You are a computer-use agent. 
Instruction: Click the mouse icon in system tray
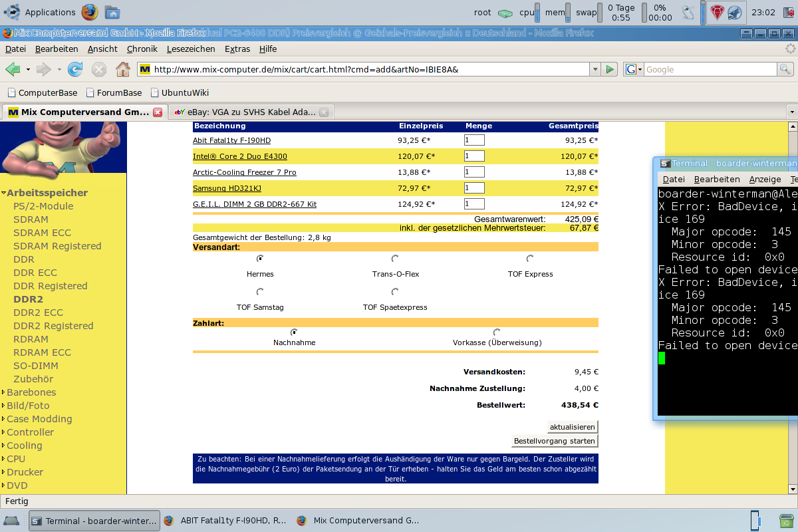[x=689, y=12]
